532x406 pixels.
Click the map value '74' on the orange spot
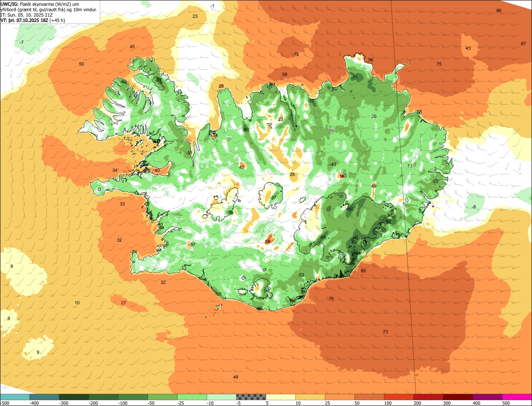pyautogui.click(x=267, y=242)
